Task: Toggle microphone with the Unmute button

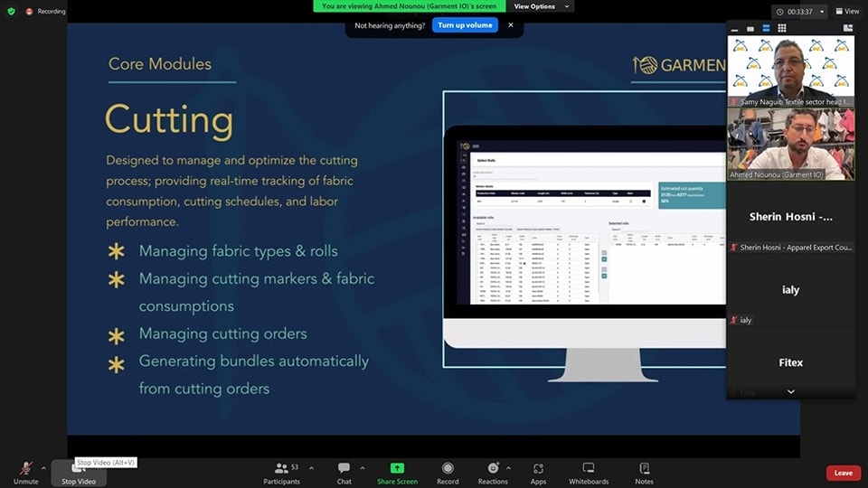Action: [26, 472]
